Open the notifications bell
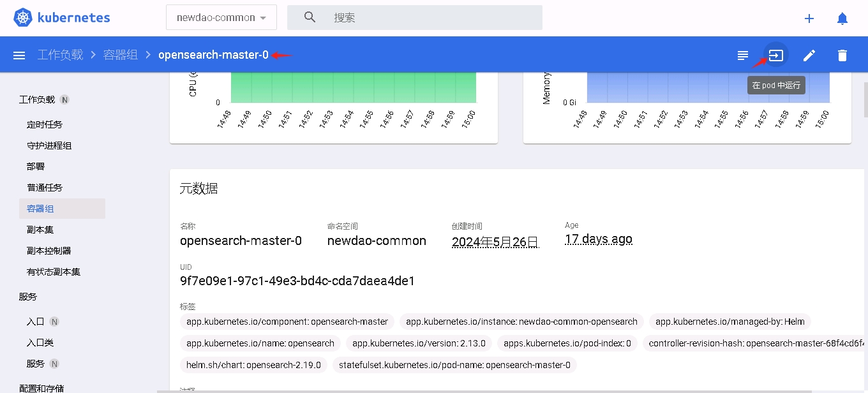Image resolution: width=868 pixels, height=393 pixels. pos(842,19)
